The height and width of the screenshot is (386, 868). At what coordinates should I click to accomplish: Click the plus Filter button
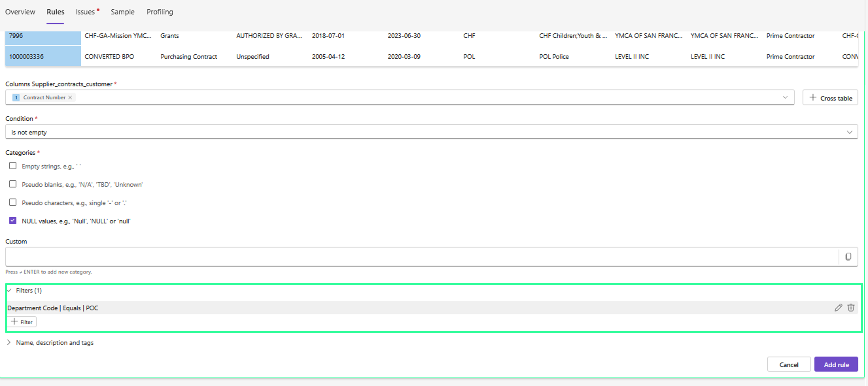point(22,322)
